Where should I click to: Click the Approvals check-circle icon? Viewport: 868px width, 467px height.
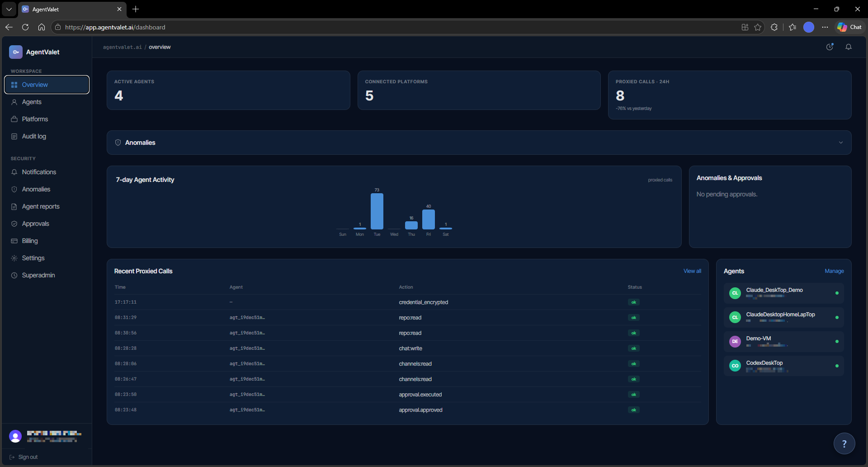pos(14,224)
